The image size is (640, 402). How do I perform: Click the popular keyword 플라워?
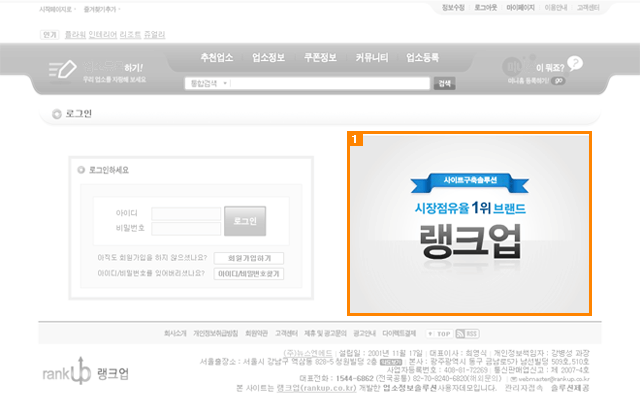tap(76, 35)
